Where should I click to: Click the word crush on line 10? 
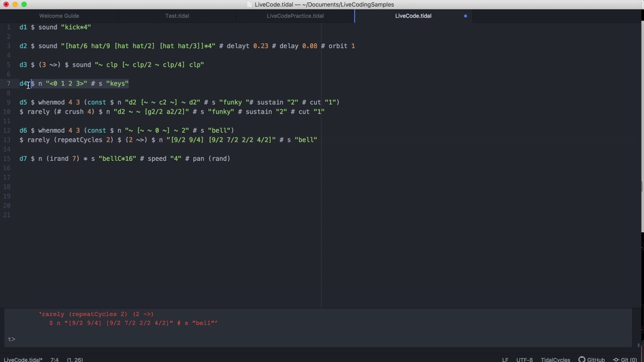coord(74,112)
